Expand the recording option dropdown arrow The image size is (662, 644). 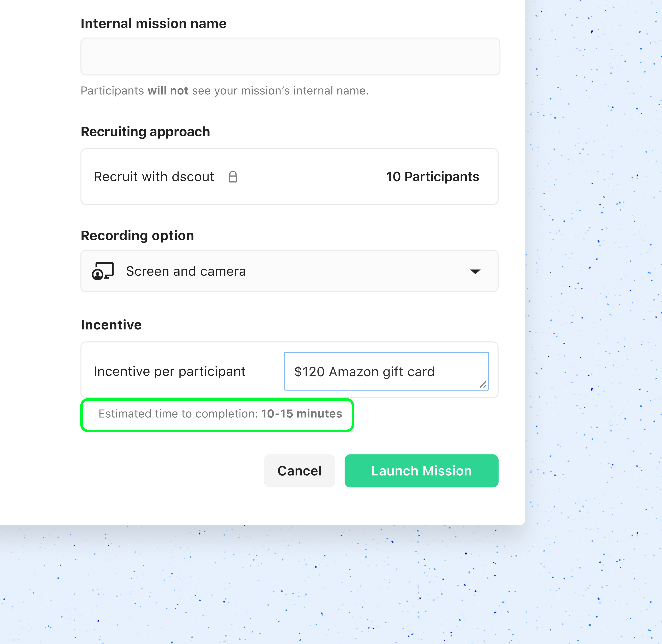point(475,272)
